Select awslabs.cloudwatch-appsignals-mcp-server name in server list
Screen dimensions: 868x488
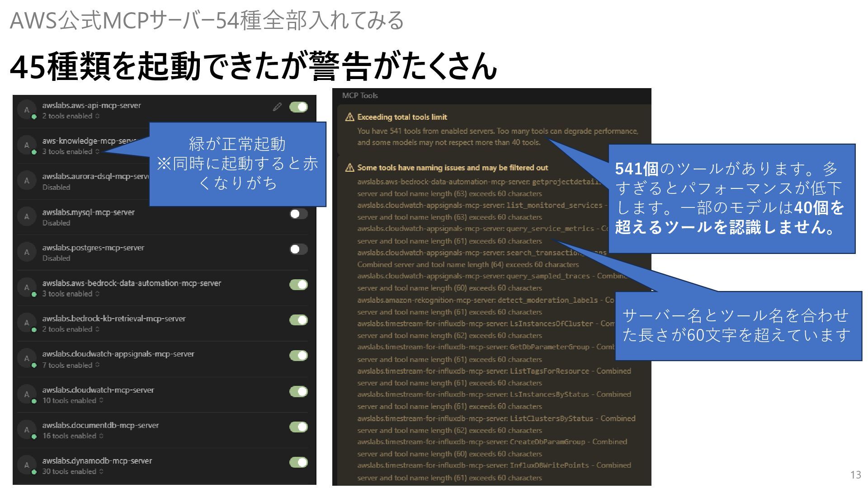[x=118, y=354]
